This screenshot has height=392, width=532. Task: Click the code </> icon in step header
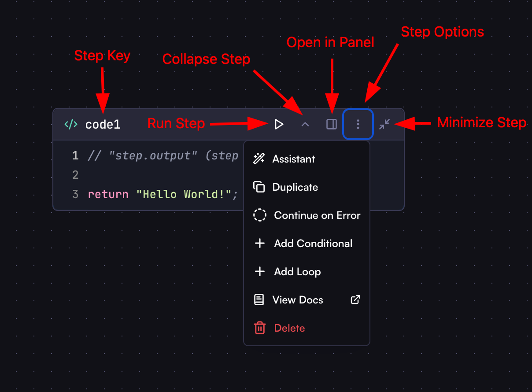tap(70, 124)
